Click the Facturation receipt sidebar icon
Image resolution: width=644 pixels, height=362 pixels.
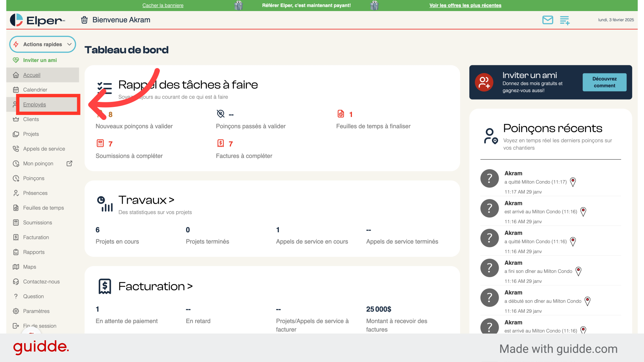(16, 237)
